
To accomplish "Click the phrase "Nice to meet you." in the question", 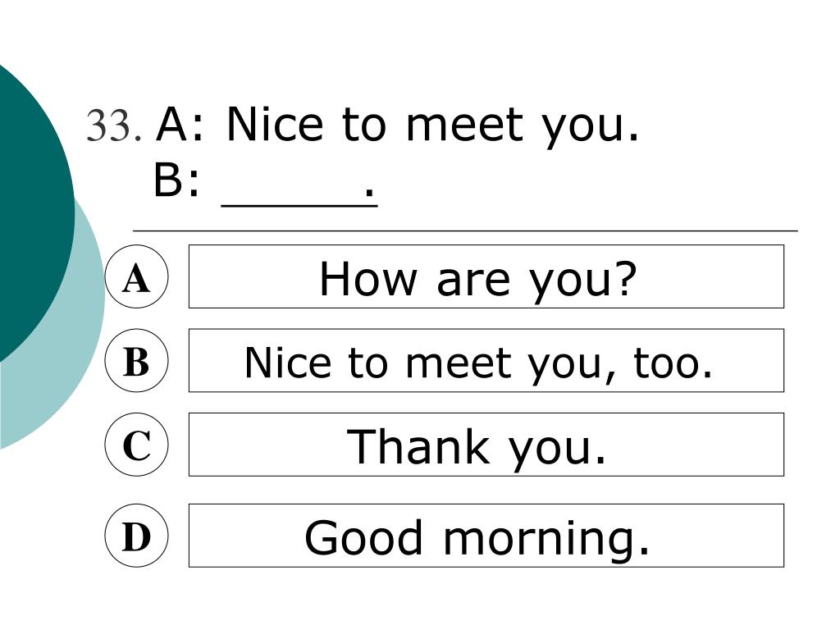I will [x=433, y=126].
